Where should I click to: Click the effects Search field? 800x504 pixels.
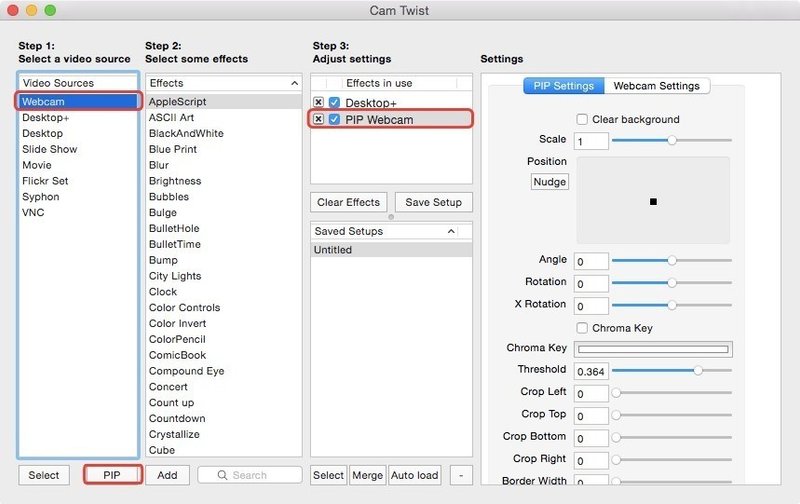coord(250,475)
